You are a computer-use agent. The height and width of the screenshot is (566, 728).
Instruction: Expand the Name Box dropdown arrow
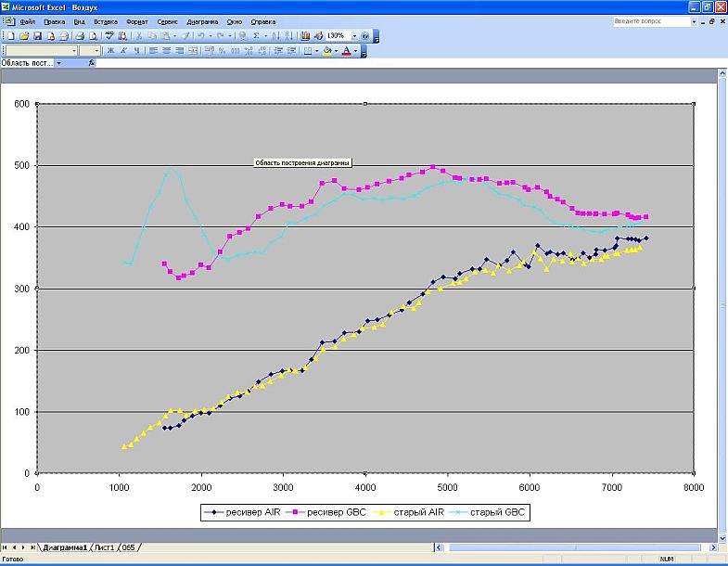[58, 63]
